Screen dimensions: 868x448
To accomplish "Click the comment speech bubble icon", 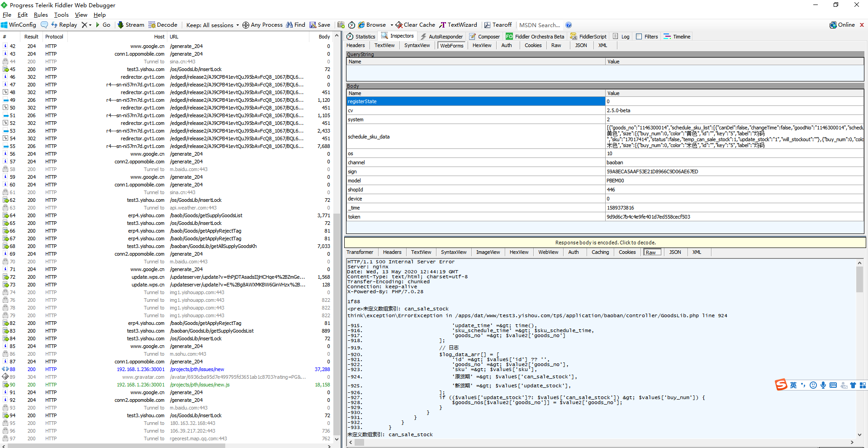I will pos(44,25).
